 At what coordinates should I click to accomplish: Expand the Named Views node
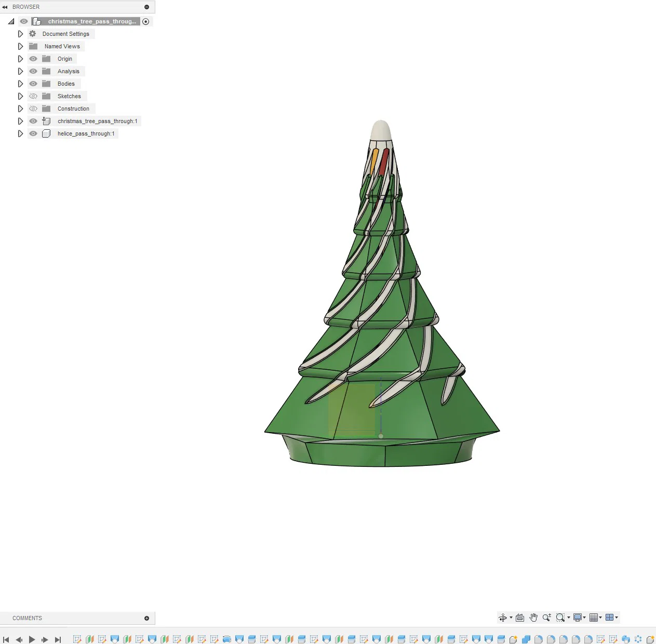point(20,46)
